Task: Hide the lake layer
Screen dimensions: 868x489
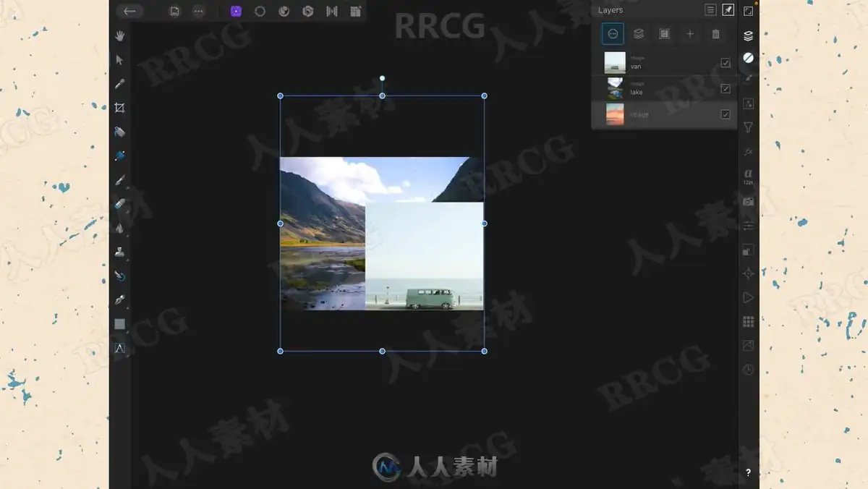Action: 726,88
